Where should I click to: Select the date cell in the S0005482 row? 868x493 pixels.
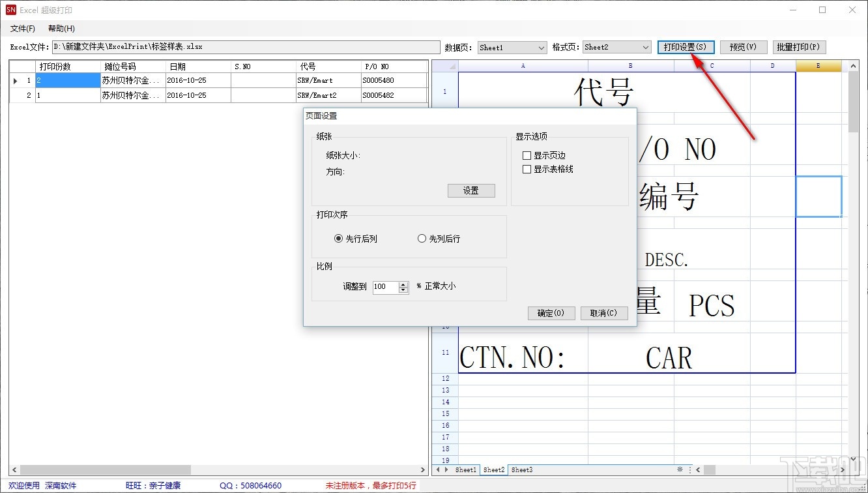[198, 95]
